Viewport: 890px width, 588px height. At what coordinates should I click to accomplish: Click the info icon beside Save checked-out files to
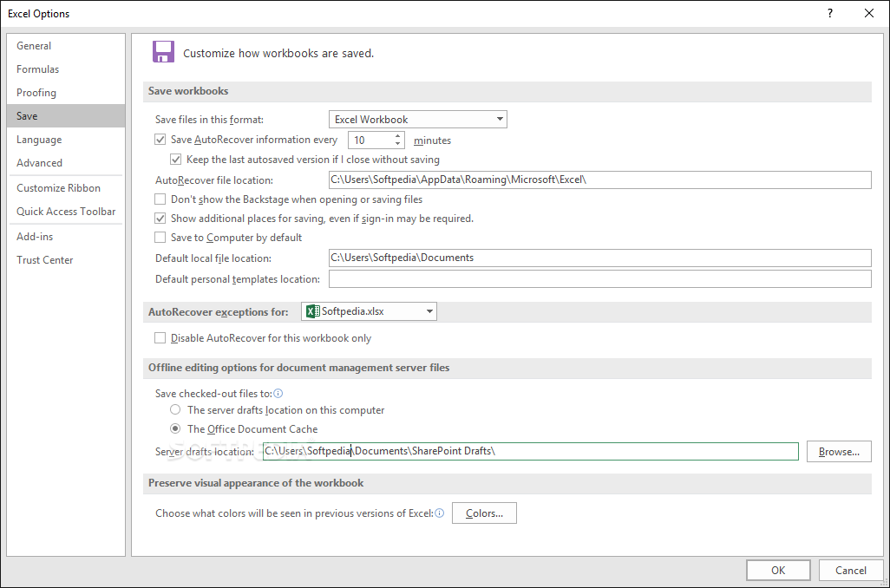point(278,394)
